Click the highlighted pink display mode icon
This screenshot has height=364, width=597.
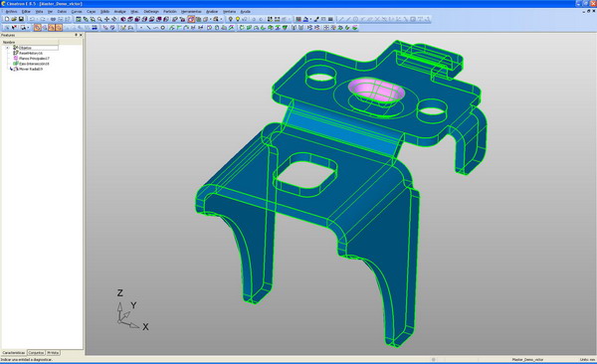(x=191, y=19)
